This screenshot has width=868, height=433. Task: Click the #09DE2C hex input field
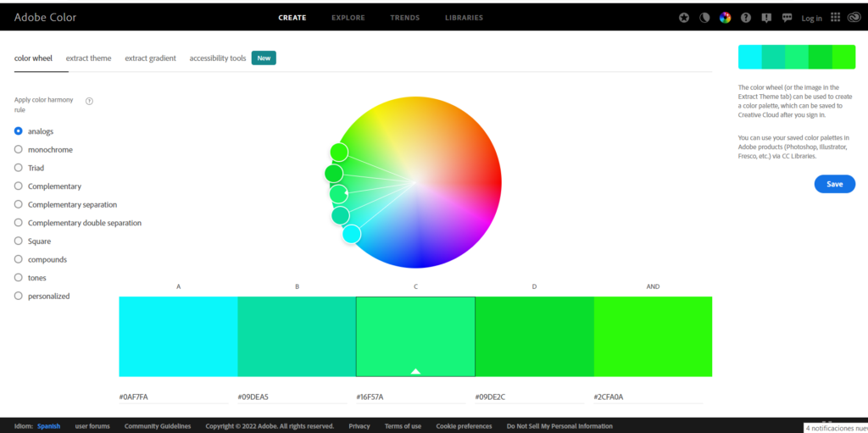[x=534, y=397]
